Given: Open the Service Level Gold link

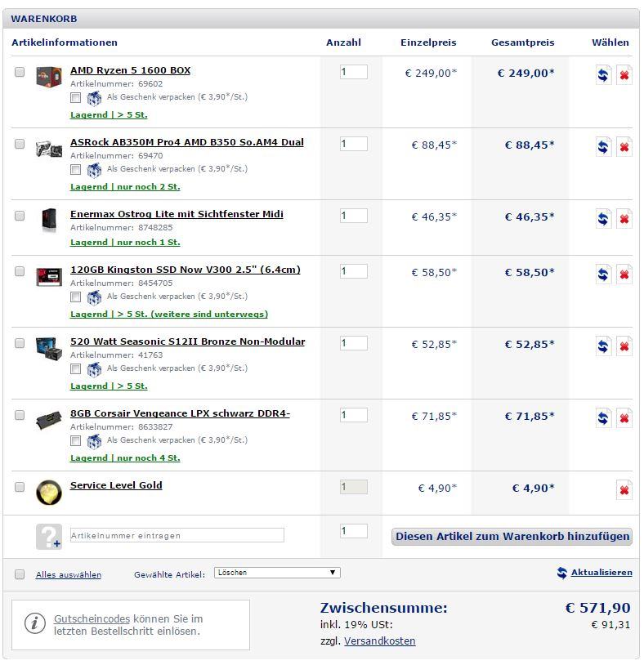Looking at the screenshot, I should 116,485.
